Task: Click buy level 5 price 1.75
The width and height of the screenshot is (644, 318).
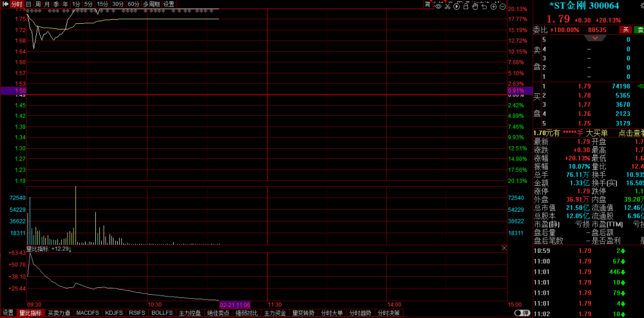Action: 584,124
